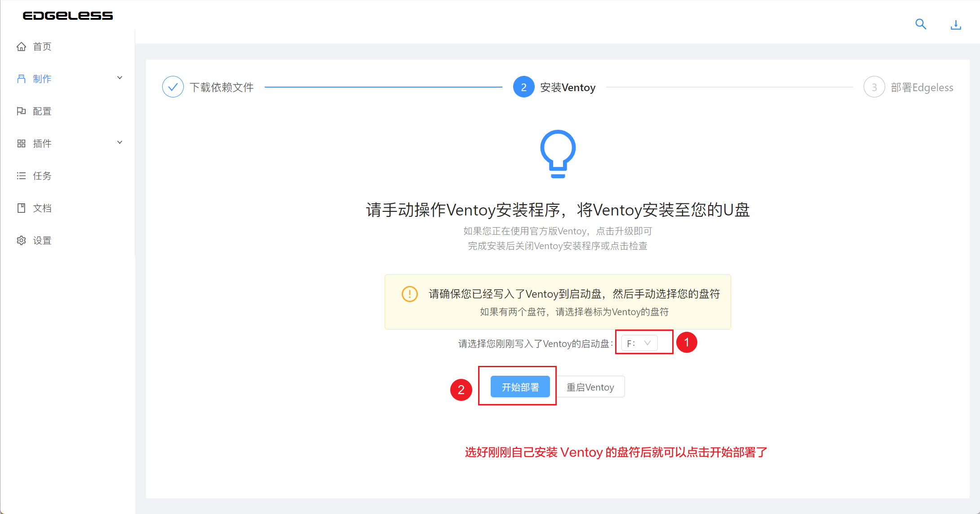Click the yellow warning exclamation icon
The width and height of the screenshot is (980, 514).
[410, 294]
